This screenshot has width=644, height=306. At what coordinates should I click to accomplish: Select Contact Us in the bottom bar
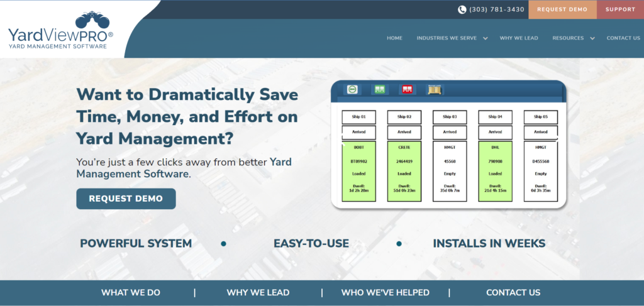point(513,293)
